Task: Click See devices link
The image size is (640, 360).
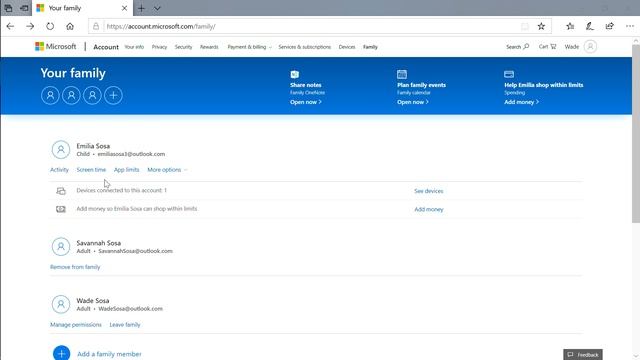Action: pyautogui.click(x=429, y=191)
